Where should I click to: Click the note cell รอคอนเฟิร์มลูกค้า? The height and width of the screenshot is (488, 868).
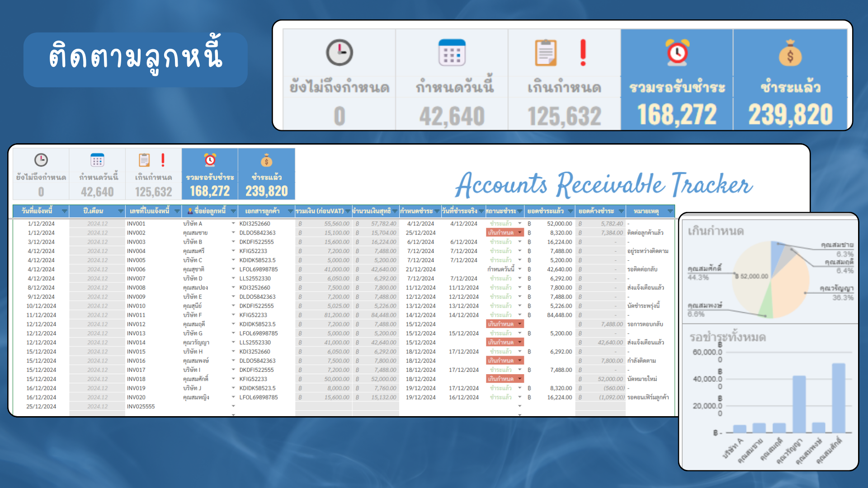[x=650, y=397]
